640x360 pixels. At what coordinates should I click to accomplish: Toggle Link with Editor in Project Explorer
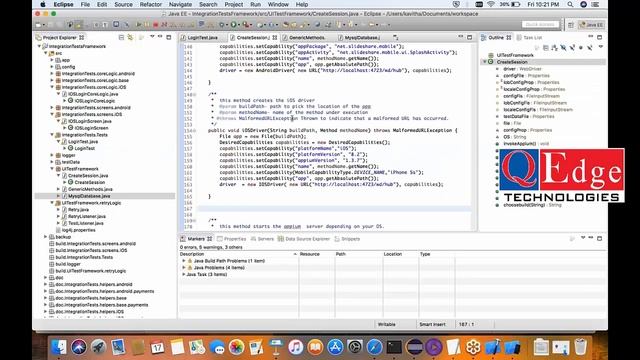pyautogui.click(x=130, y=38)
